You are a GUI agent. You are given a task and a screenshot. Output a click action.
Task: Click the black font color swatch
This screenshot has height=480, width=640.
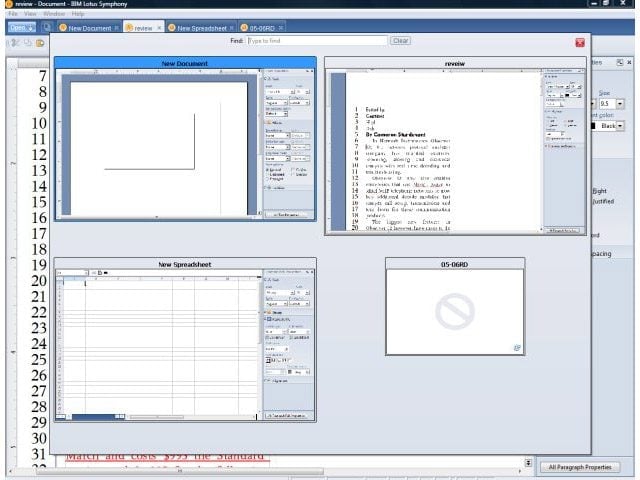[x=594, y=126]
